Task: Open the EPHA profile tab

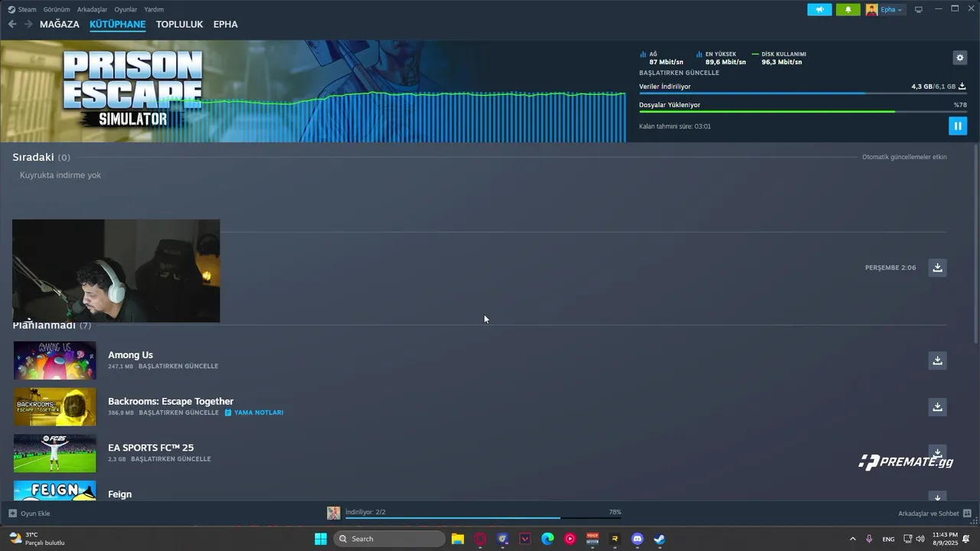Action: point(225,24)
